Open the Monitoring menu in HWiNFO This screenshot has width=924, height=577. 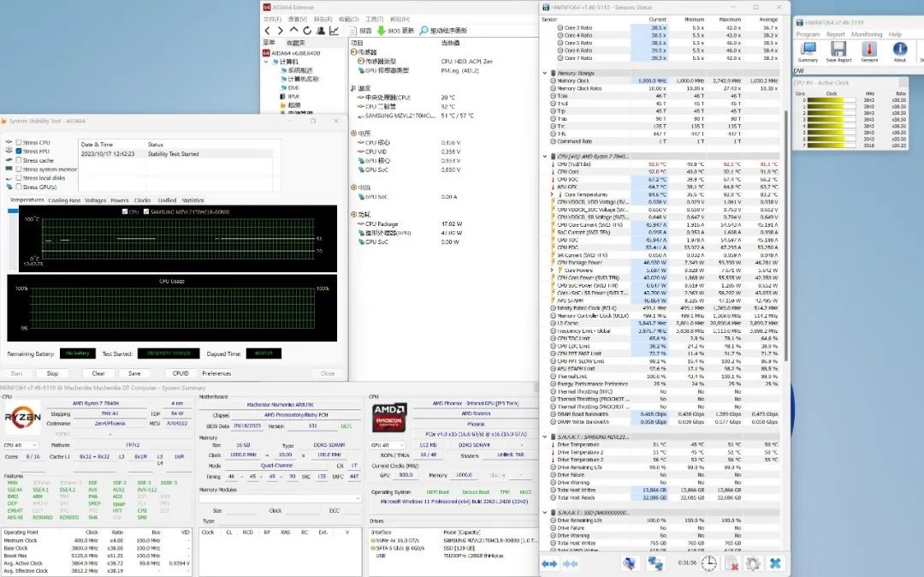click(x=866, y=34)
